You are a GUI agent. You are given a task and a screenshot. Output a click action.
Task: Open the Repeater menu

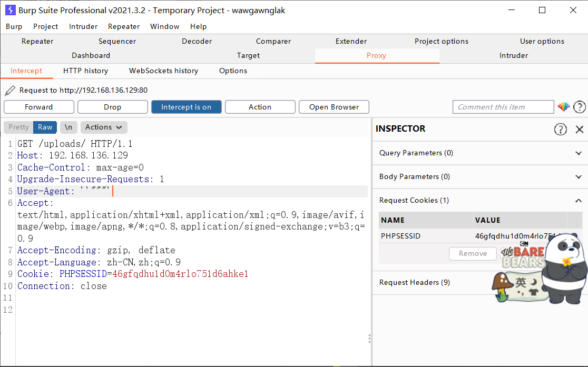124,27
